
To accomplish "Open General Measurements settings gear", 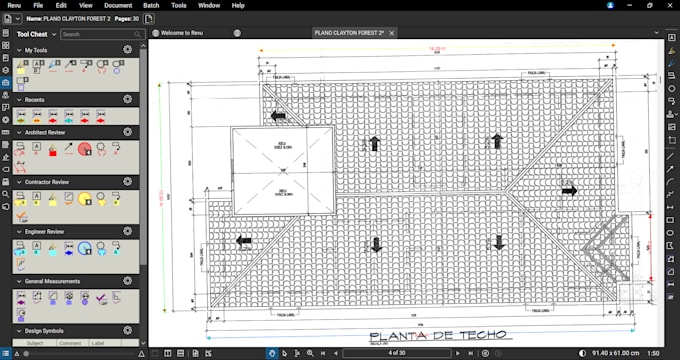I will click(x=128, y=281).
